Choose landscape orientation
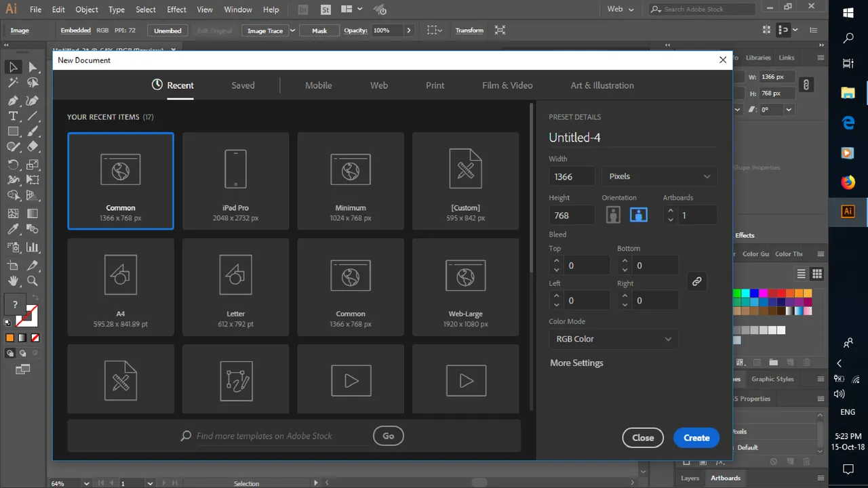This screenshot has height=488, width=868. click(x=638, y=216)
